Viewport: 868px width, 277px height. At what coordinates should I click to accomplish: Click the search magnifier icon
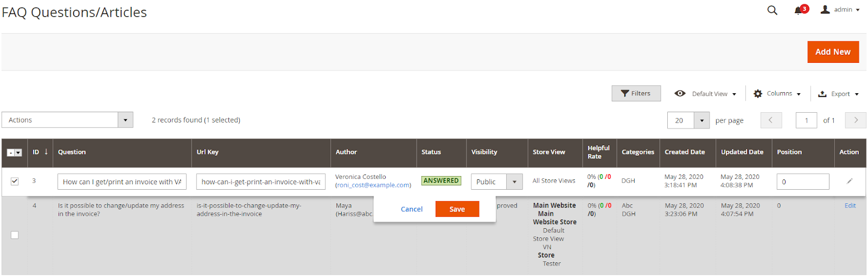(x=772, y=10)
